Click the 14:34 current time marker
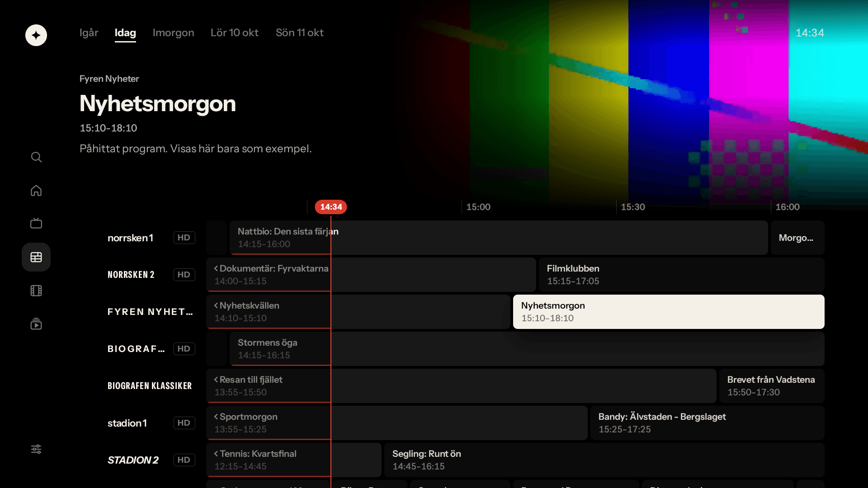Image resolution: width=868 pixels, height=488 pixels. 331,207
